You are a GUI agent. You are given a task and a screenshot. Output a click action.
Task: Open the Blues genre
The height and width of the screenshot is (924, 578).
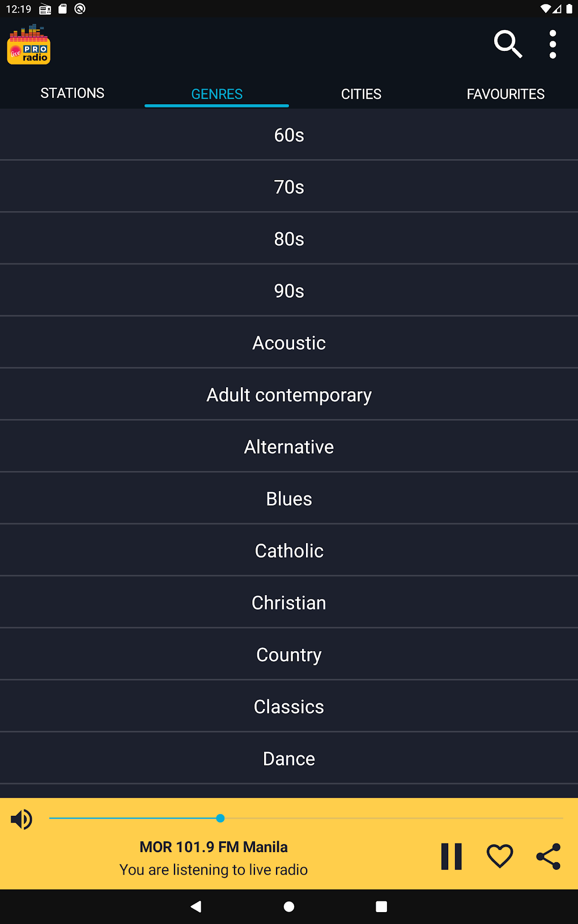point(289,499)
